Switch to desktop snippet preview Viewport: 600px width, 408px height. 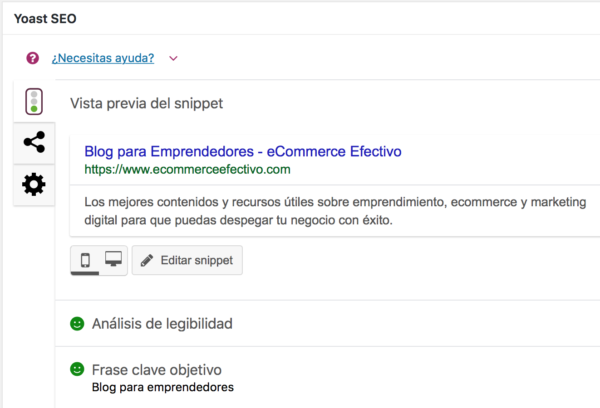[113, 259]
